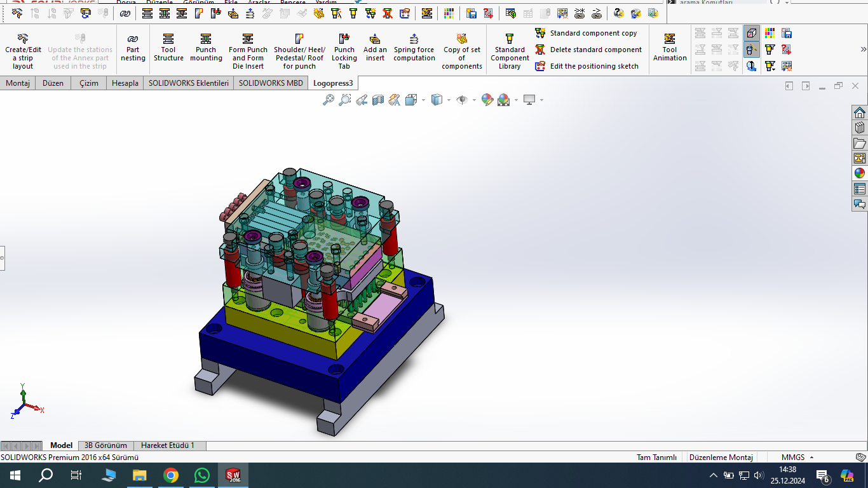Expand the View Orientation dropdown arrow
The height and width of the screenshot is (488, 868).
(423, 100)
